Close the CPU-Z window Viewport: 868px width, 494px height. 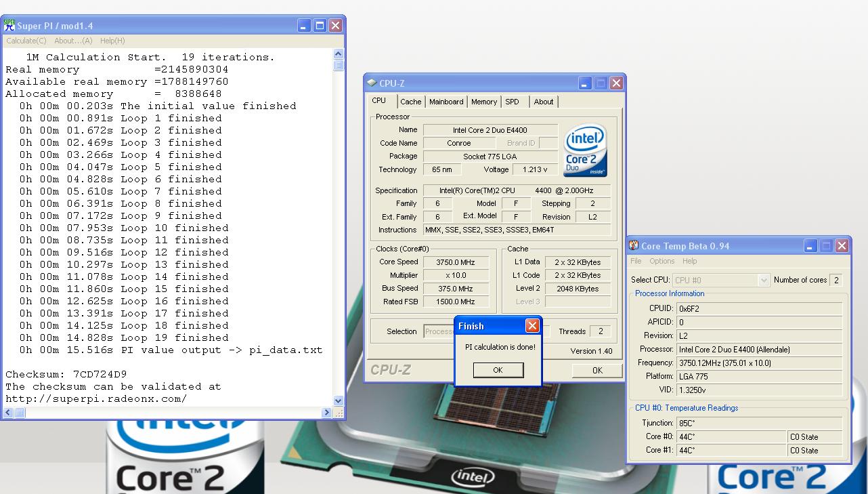tap(616, 83)
